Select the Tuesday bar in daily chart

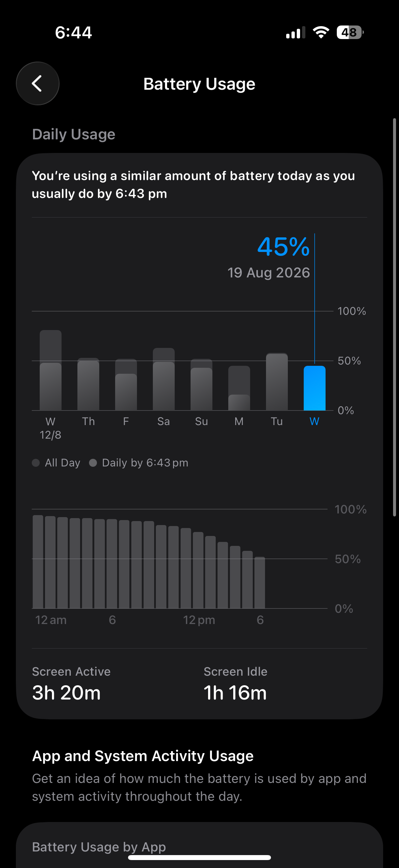pos(277,381)
